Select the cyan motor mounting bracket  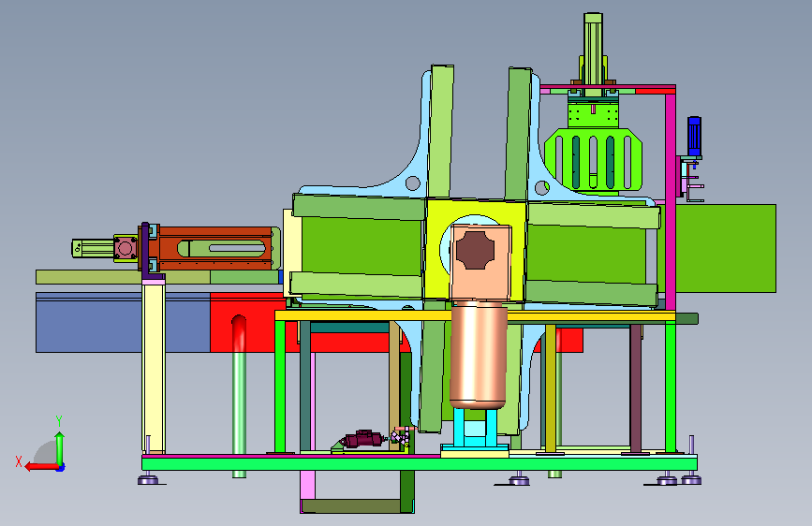pyautogui.click(x=476, y=429)
